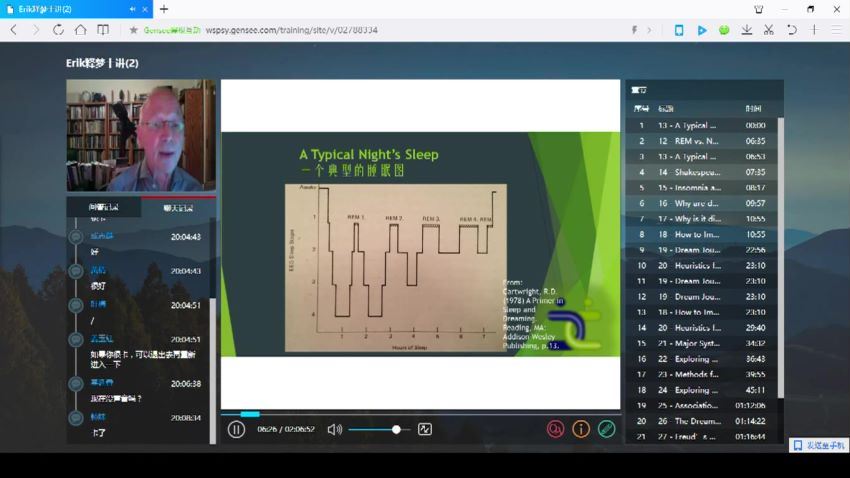Screen dimensions: 850x478
Task: Jump to chapter 4 '14 Shakespea...'
Action: pyautogui.click(x=701, y=172)
